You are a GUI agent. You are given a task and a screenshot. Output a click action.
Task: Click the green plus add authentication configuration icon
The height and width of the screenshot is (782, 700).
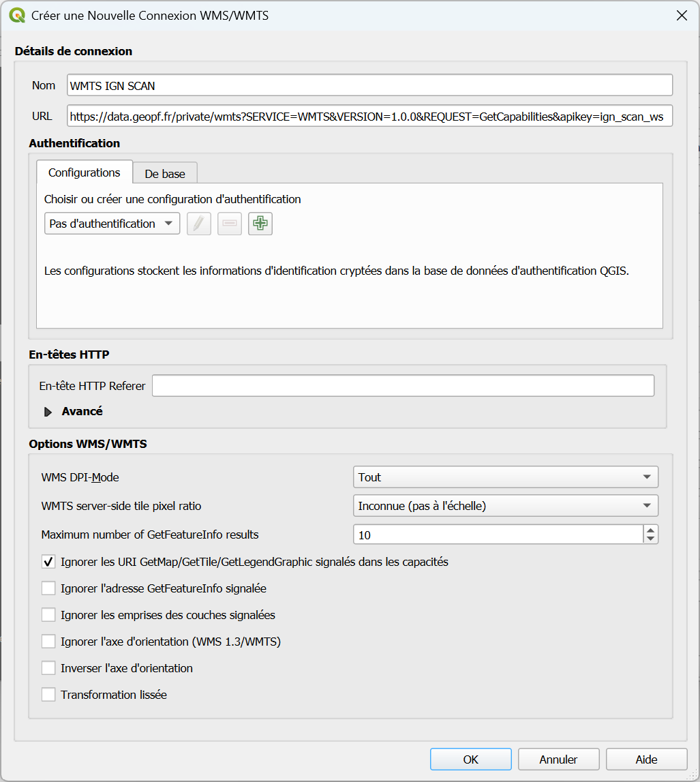pyautogui.click(x=260, y=224)
